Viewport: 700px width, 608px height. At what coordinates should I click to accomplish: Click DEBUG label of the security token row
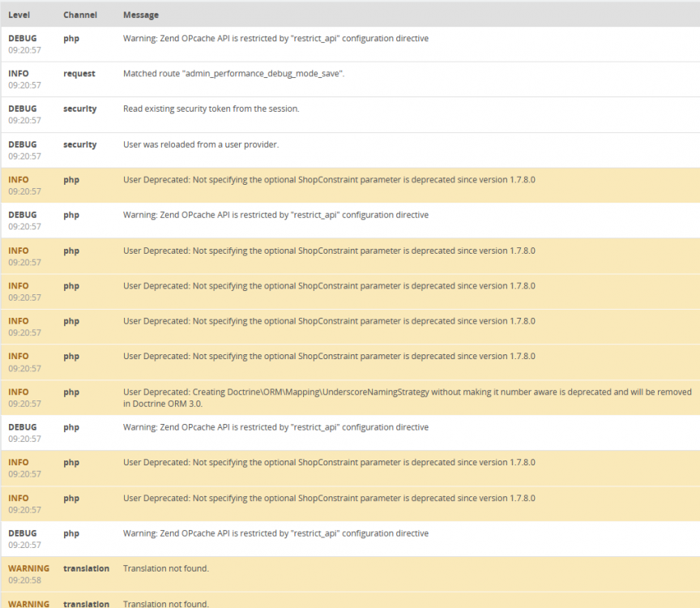(x=22, y=109)
